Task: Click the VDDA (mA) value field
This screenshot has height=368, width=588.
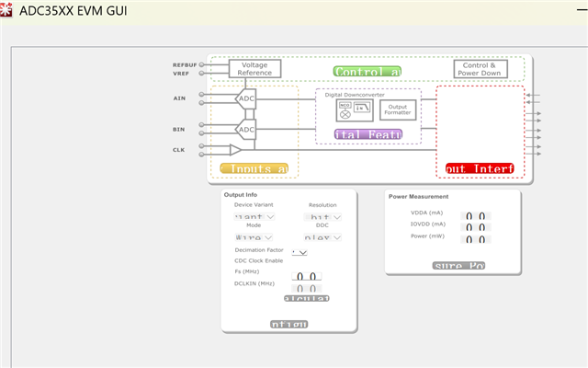Action: coord(476,216)
